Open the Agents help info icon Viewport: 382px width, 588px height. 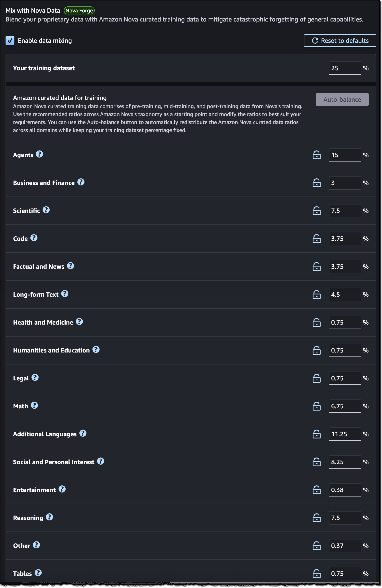click(x=39, y=154)
